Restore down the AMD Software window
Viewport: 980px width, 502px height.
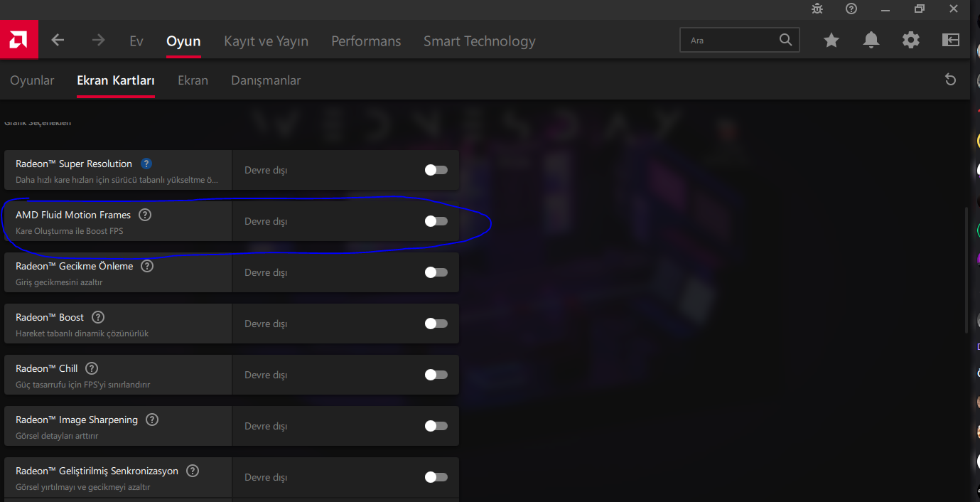(x=920, y=9)
